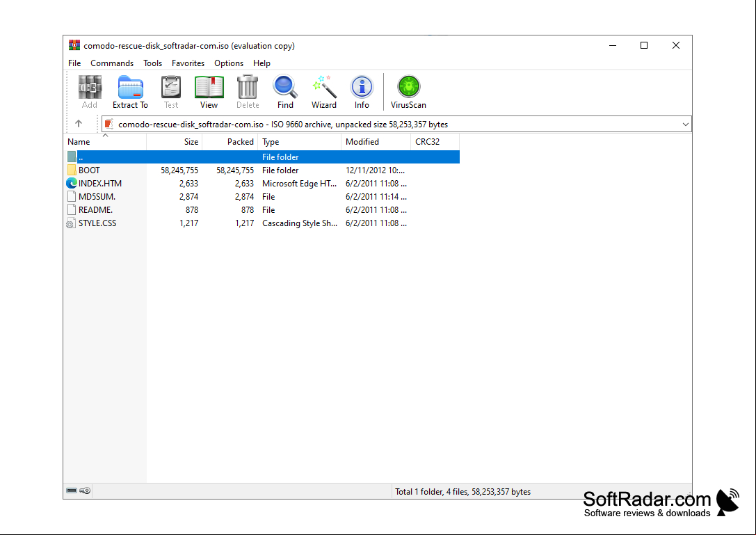756x535 pixels.
Task: Click the WinRAR title bar app icon
Action: tap(74, 45)
